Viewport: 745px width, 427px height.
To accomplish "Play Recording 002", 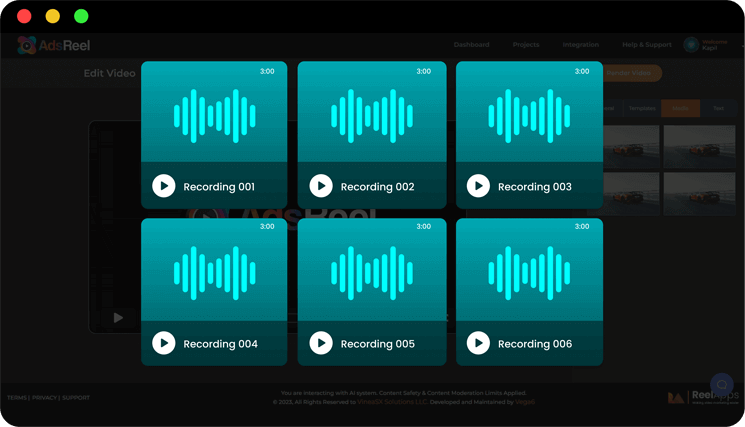I will point(321,186).
